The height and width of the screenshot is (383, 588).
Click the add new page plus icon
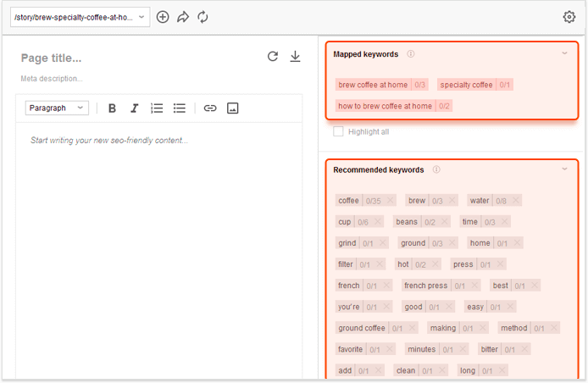point(163,17)
